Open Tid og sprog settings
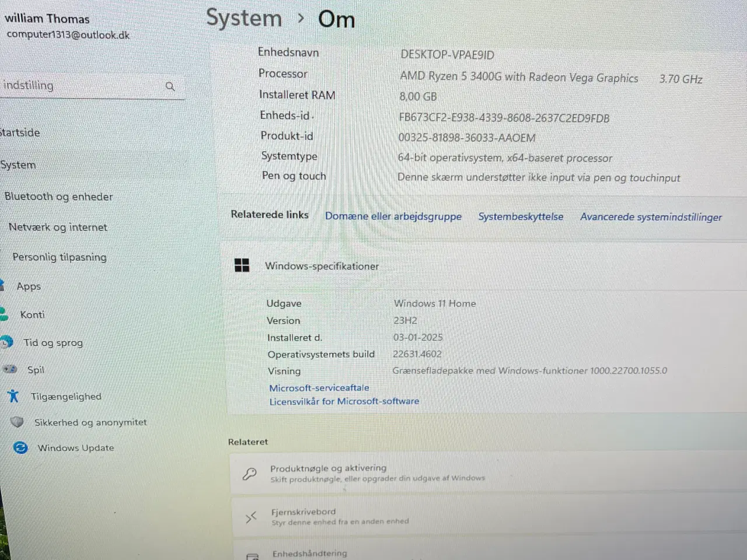The image size is (747, 560). click(53, 342)
